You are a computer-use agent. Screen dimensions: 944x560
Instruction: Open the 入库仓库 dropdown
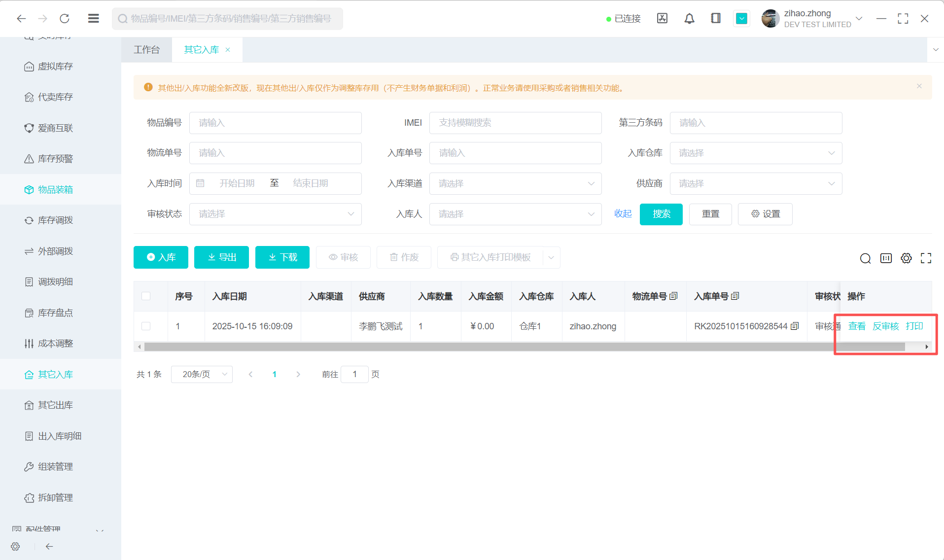755,153
